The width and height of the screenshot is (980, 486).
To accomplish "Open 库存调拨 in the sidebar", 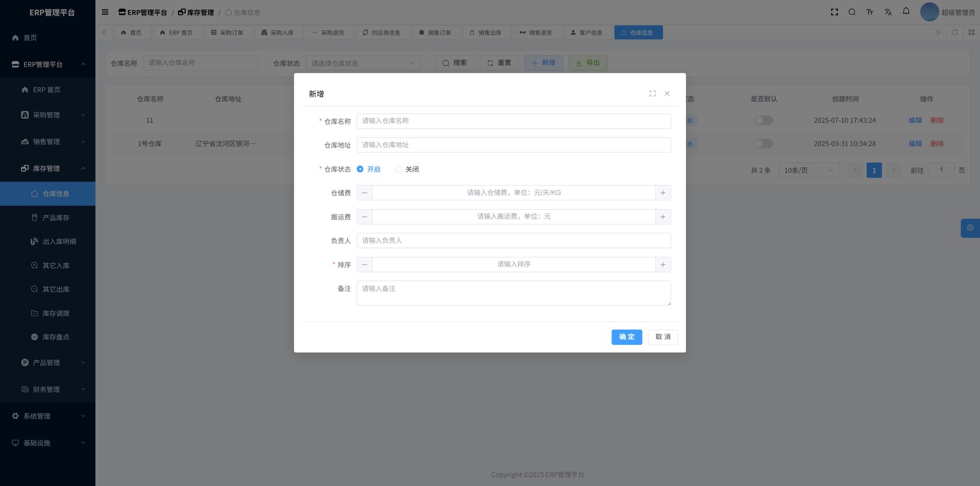I will pos(47,313).
